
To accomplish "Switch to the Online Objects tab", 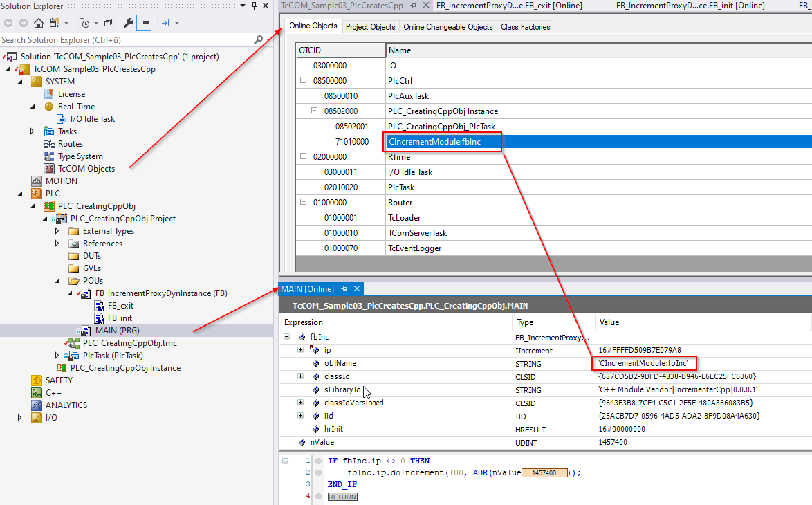I will 313,26.
